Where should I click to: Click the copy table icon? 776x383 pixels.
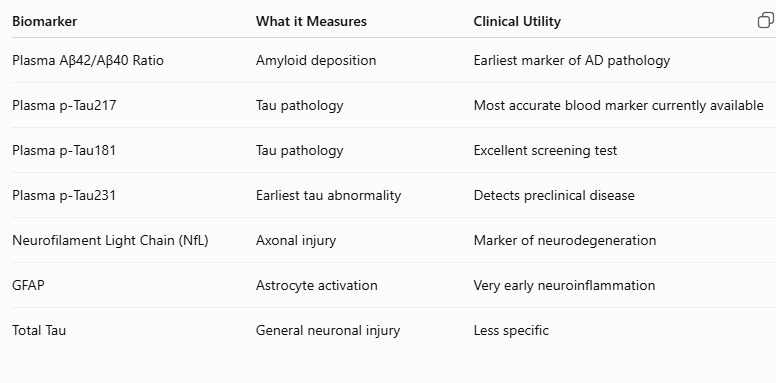766,20
